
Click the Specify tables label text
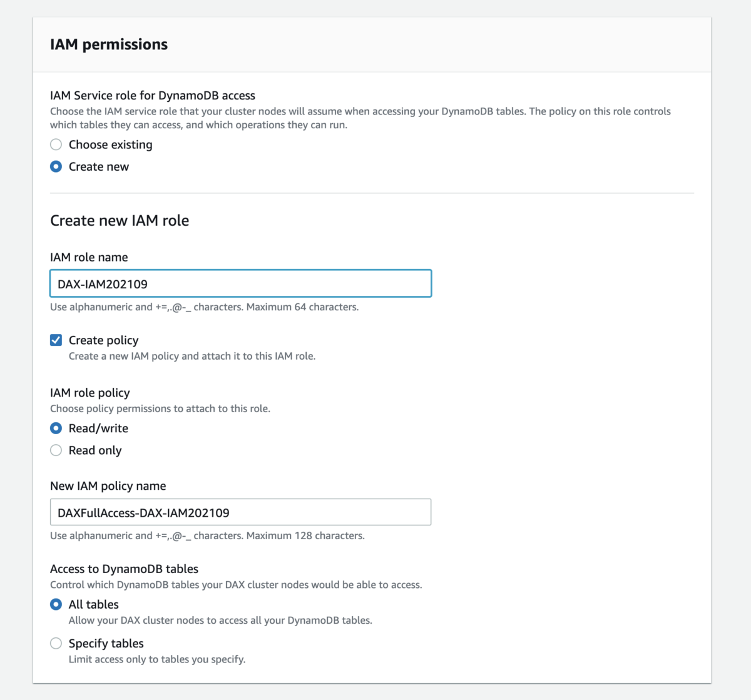[106, 643]
